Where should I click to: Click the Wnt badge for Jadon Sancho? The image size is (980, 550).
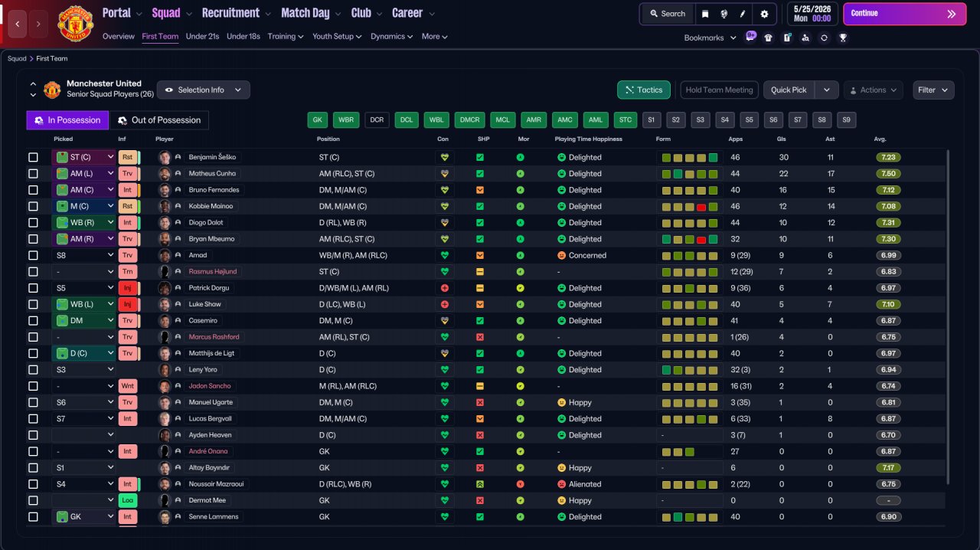point(127,386)
